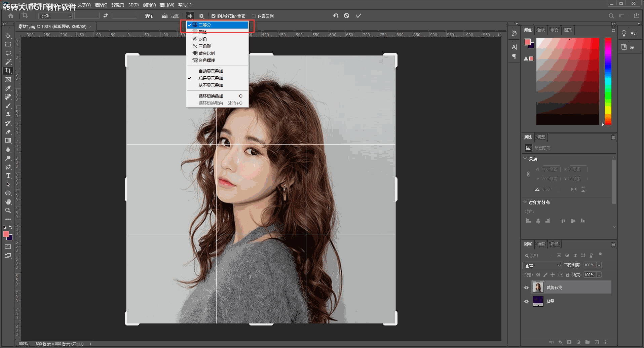Open the fill 填充 dropdown arrow

coord(599,275)
